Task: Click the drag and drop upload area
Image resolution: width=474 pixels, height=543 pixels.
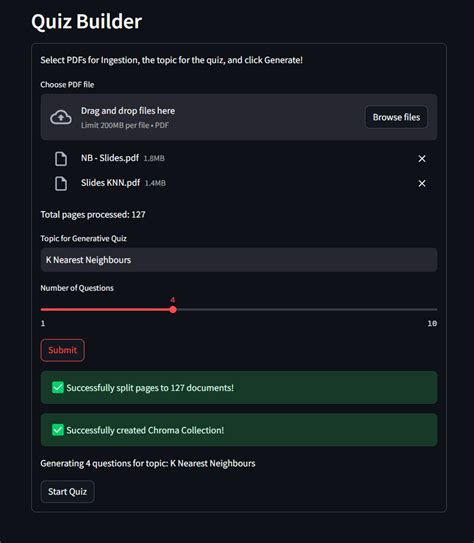Action: [x=239, y=117]
